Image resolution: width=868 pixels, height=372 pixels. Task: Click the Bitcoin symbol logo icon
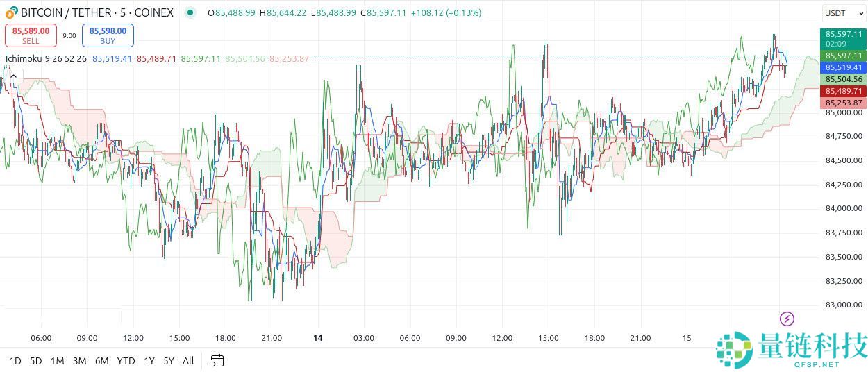(11, 13)
